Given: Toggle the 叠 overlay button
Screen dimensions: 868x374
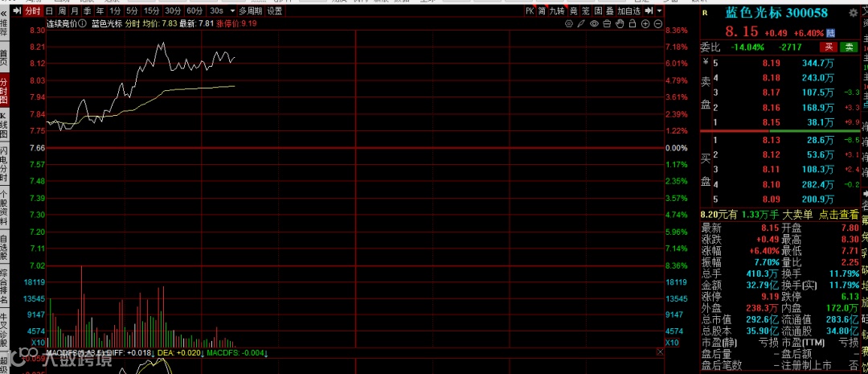Looking at the screenshot, I should click(x=610, y=11).
